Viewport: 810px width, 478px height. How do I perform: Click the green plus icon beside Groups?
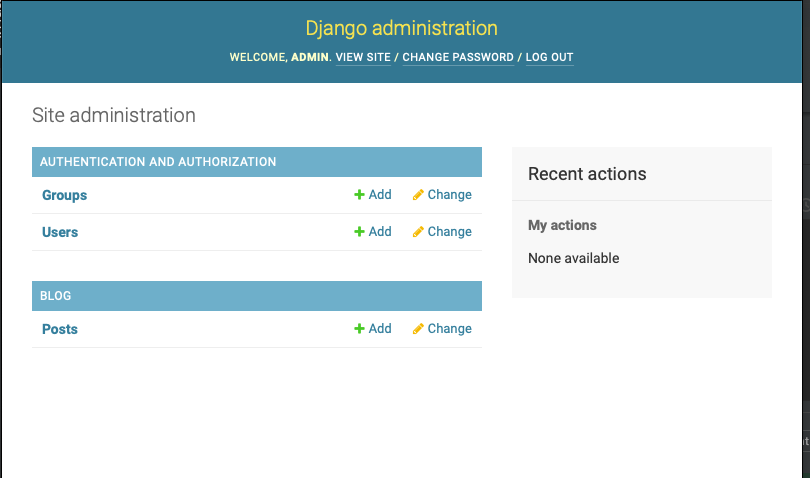pos(359,195)
